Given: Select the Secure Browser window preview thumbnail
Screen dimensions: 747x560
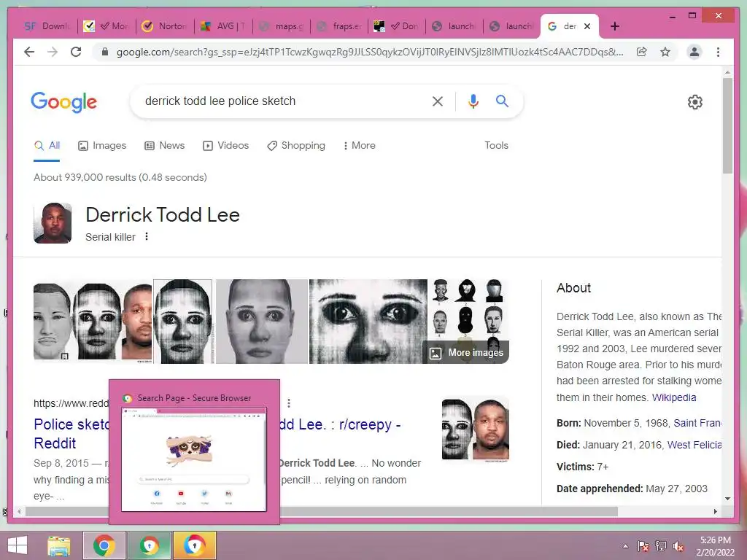Looking at the screenshot, I should tap(194, 459).
